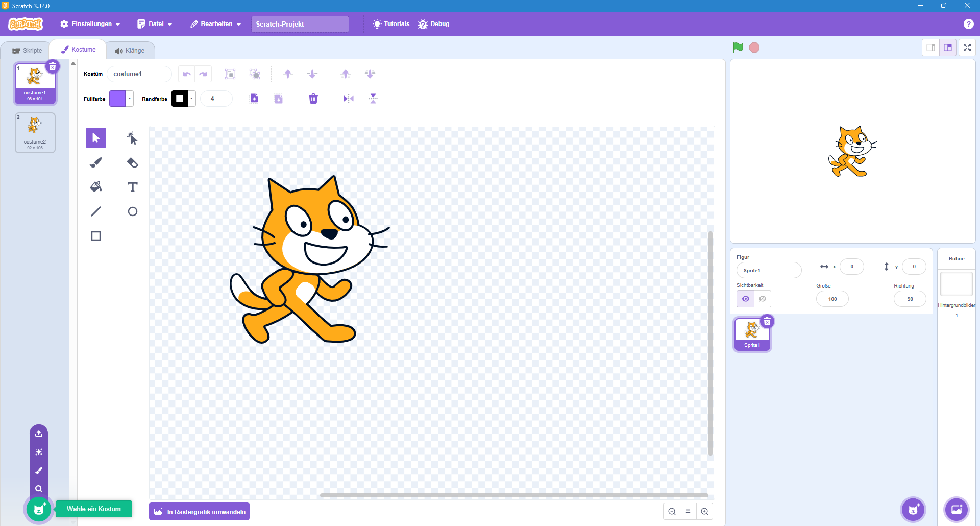Screen dimensions: 980x526
Task: Click choose a sprite button
Action: 913,509
